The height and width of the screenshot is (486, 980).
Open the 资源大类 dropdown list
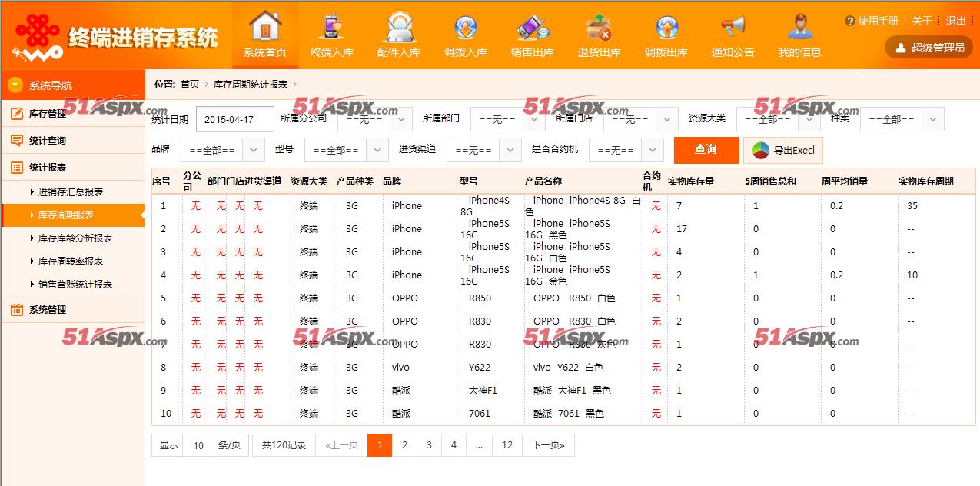pos(777,120)
